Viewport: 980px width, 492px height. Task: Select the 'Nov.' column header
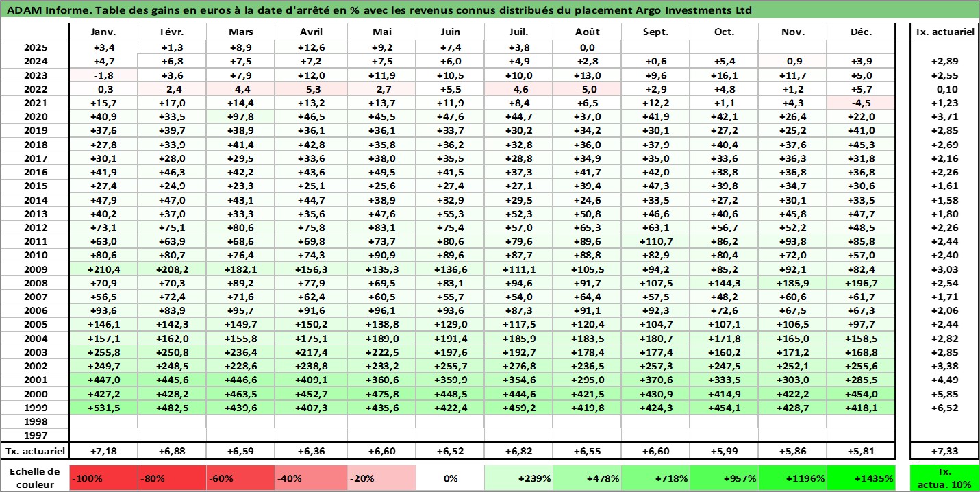(x=792, y=32)
